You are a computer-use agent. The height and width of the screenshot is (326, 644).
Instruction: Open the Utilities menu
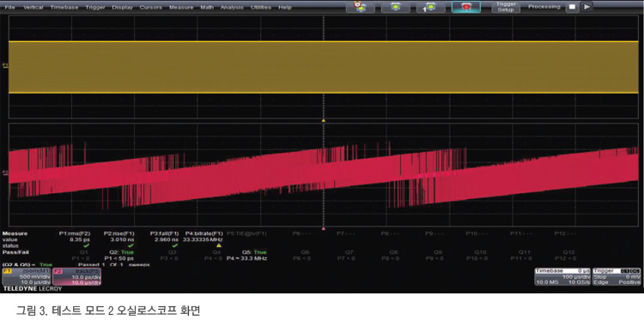pyautogui.click(x=261, y=8)
